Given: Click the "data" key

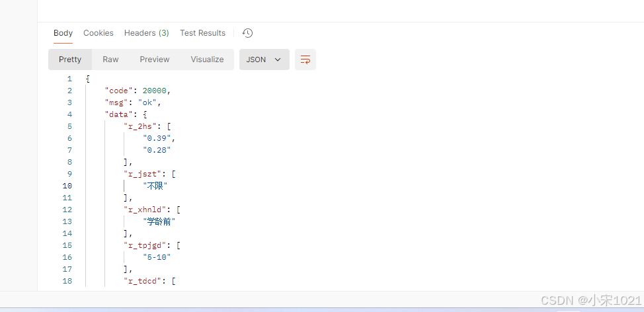Looking at the screenshot, I should tap(119, 114).
